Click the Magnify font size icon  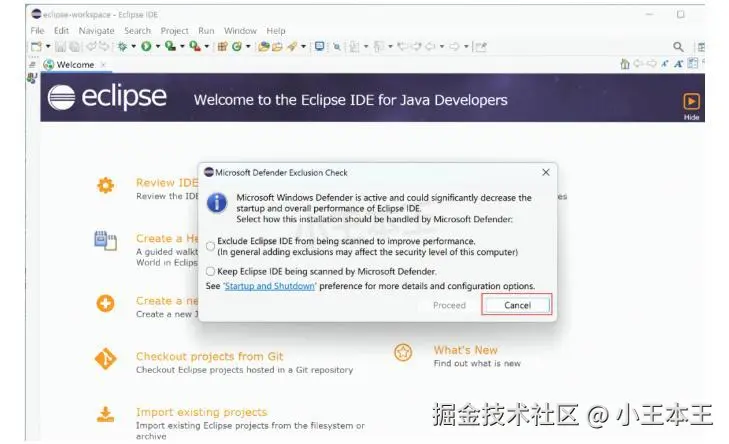click(678, 64)
